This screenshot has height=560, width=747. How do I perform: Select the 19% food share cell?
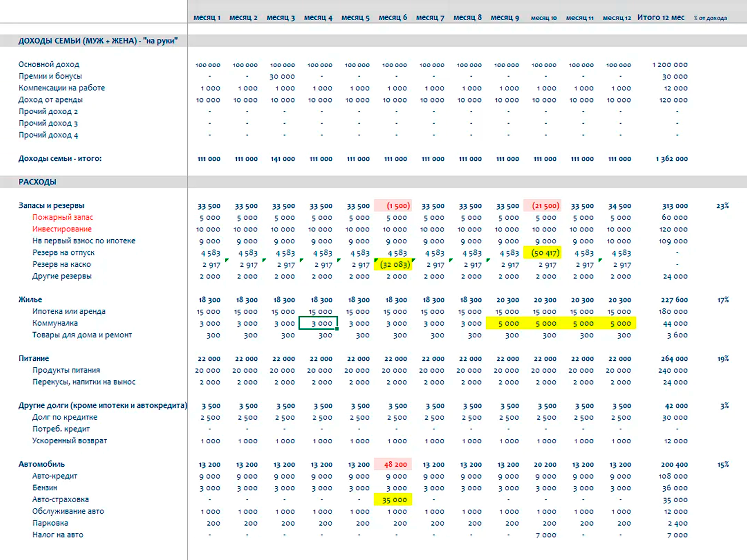(x=723, y=359)
